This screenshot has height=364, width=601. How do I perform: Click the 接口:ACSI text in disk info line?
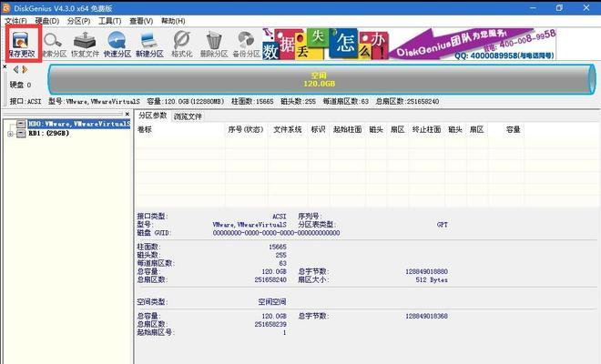tap(25, 102)
